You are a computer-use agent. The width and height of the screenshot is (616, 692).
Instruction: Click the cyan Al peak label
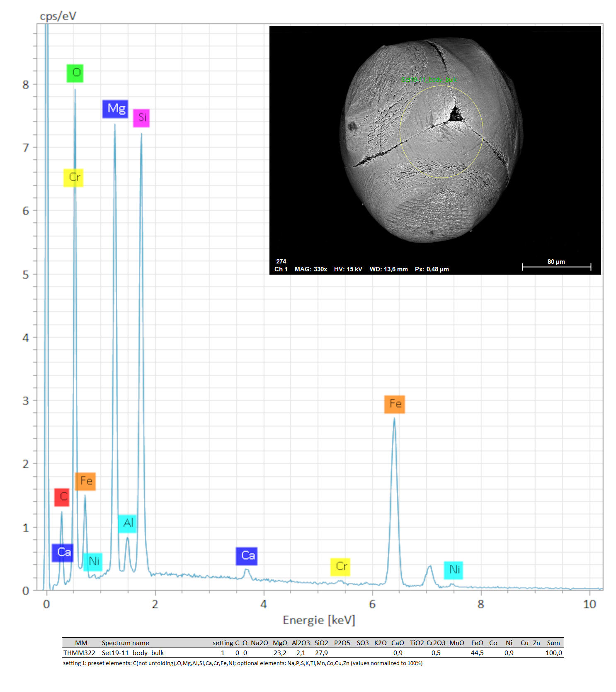click(x=127, y=523)
